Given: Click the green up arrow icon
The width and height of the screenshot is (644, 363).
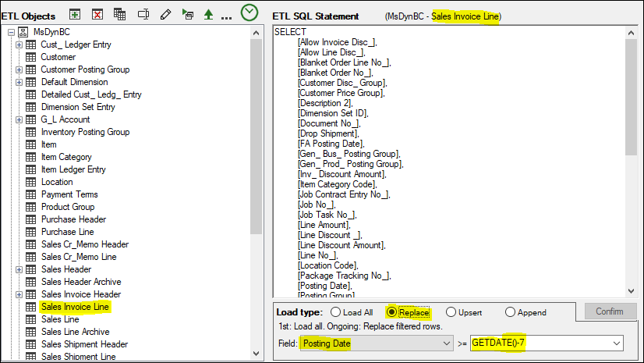Looking at the screenshot, I should coord(208,15).
